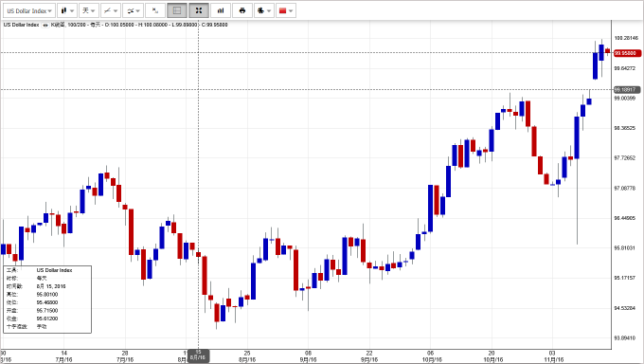Open the 天 timeframe dropdown

coord(88,10)
